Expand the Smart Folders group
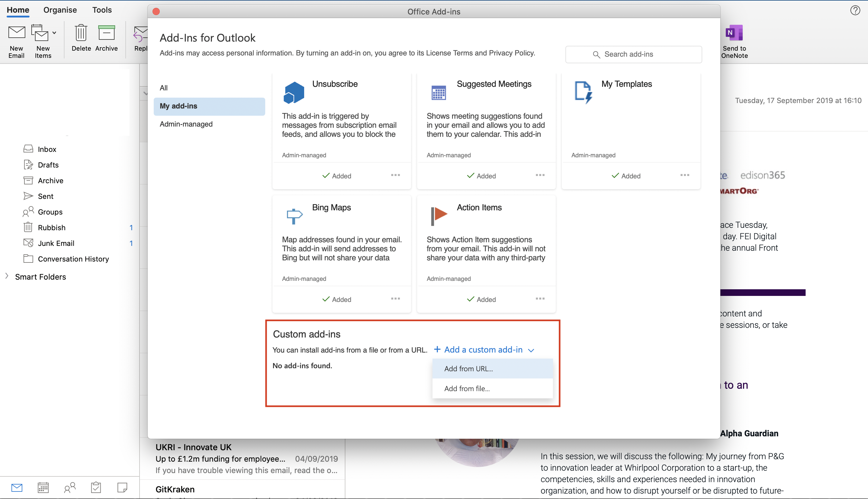868x499 pixels. point(7,276)
